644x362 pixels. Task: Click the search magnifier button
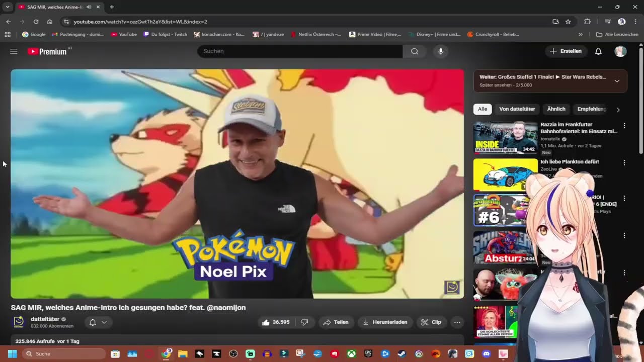415,51
